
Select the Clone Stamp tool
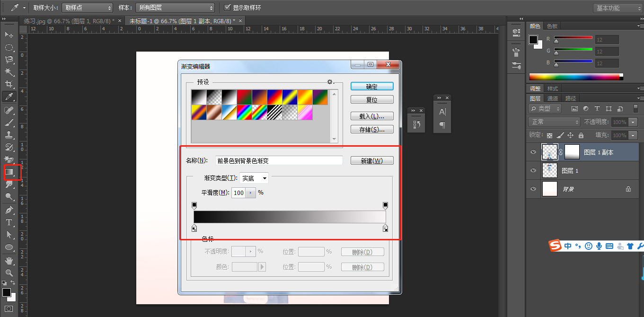[x=9, y=134]
